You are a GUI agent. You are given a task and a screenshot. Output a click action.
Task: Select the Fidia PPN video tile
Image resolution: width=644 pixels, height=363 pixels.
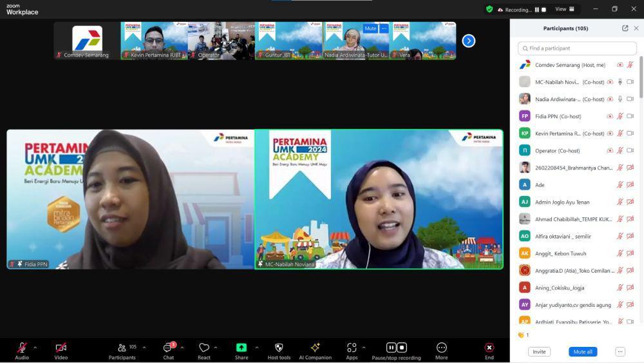point(131,199)
